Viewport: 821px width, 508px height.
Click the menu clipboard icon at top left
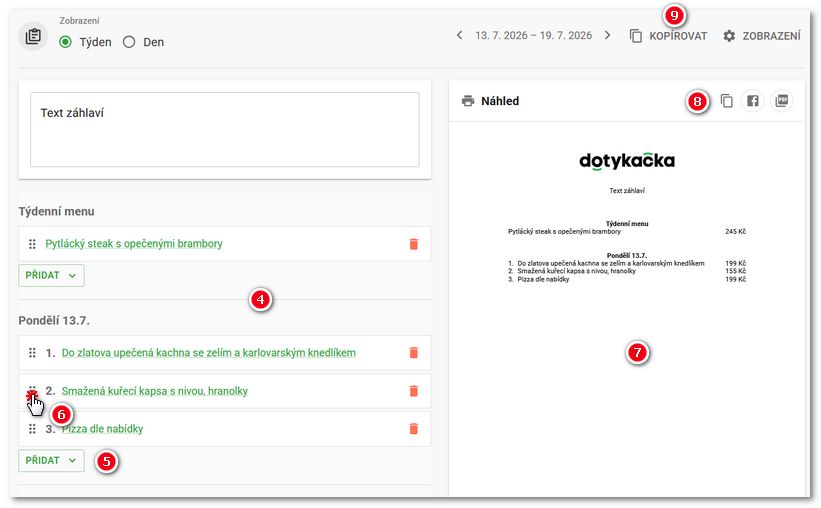point(33,36)
